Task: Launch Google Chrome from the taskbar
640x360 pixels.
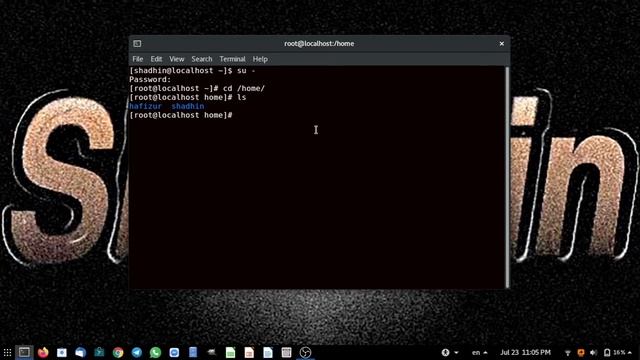Action: click(118, 352)
